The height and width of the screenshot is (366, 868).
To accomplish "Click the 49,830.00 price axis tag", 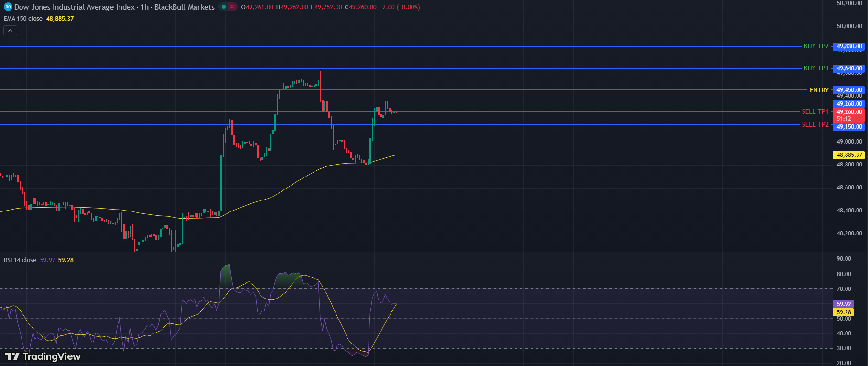I will point(849,46).
